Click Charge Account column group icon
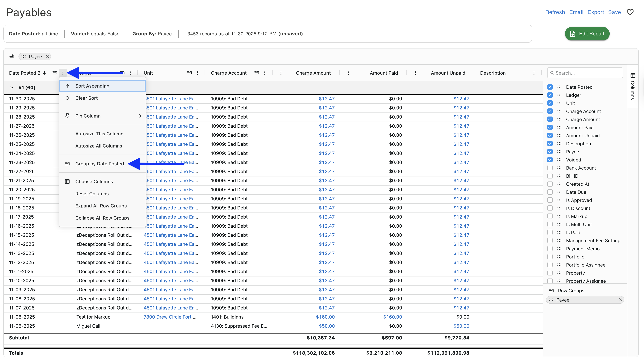This screenshot has width=644, height=361. coord(257,73)
